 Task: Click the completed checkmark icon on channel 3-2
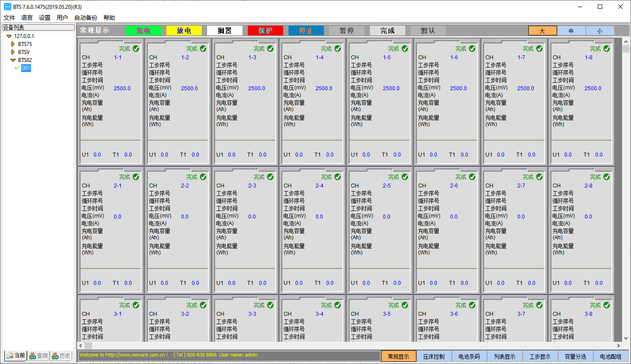coord(203,305)
